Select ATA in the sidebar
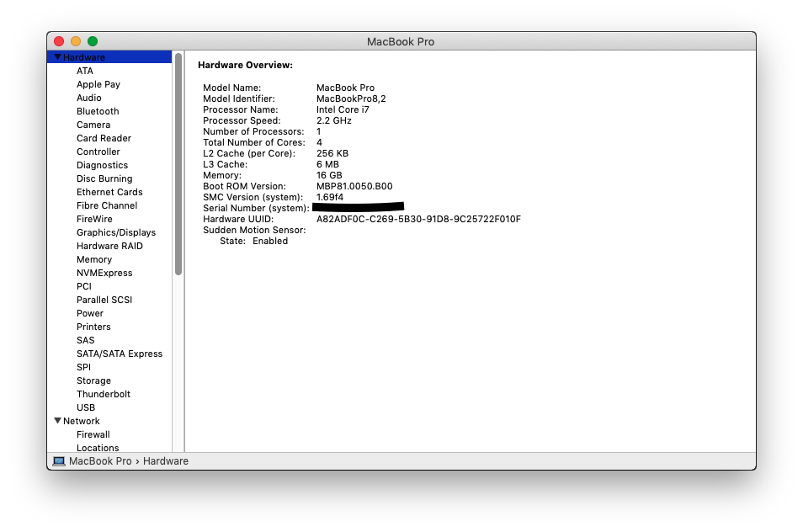Viewport: 803px width, 532px height. (85, 71)
